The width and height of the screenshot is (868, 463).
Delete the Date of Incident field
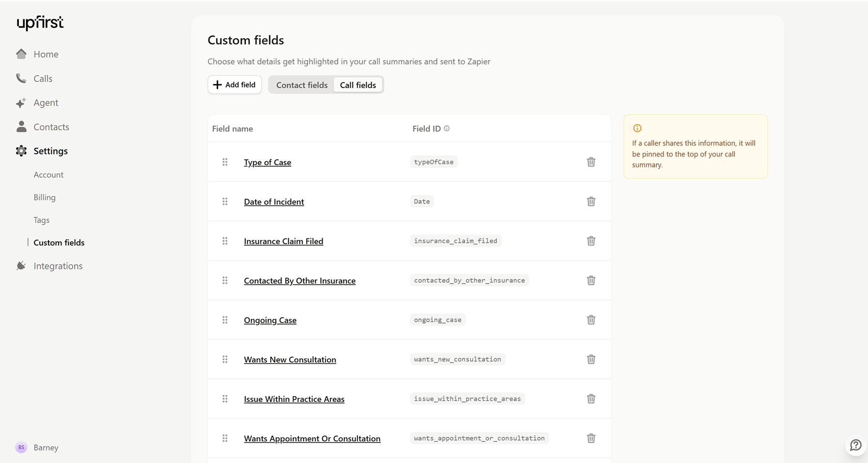(591, 201)
